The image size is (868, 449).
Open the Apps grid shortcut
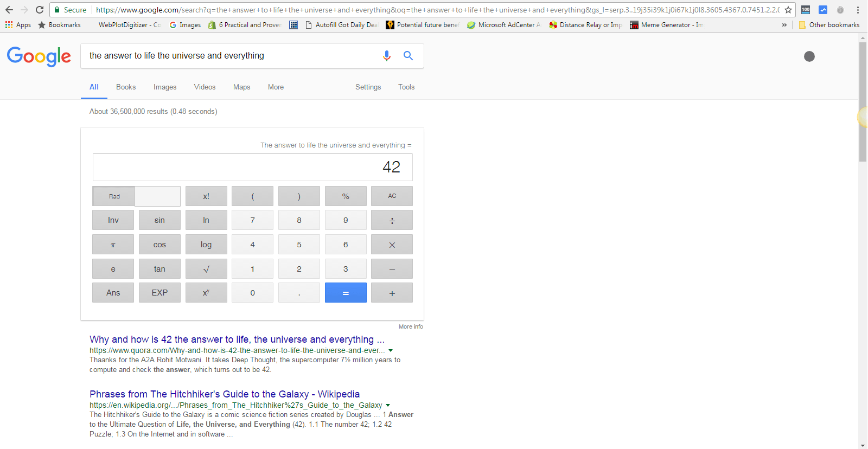coord(18,25)
